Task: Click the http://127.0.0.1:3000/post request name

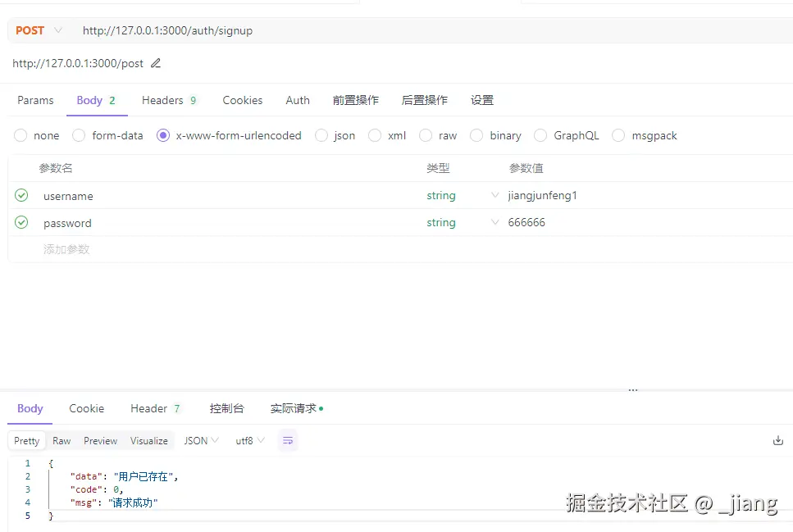Action: coord(78,63)
